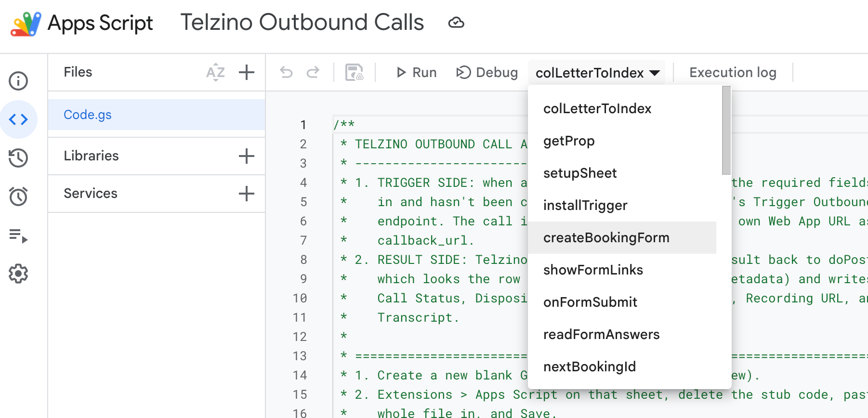Click the 'Extensions > Apps Script' comment line
This screenshot has height=418, width=868.
[x=467, y=394]
